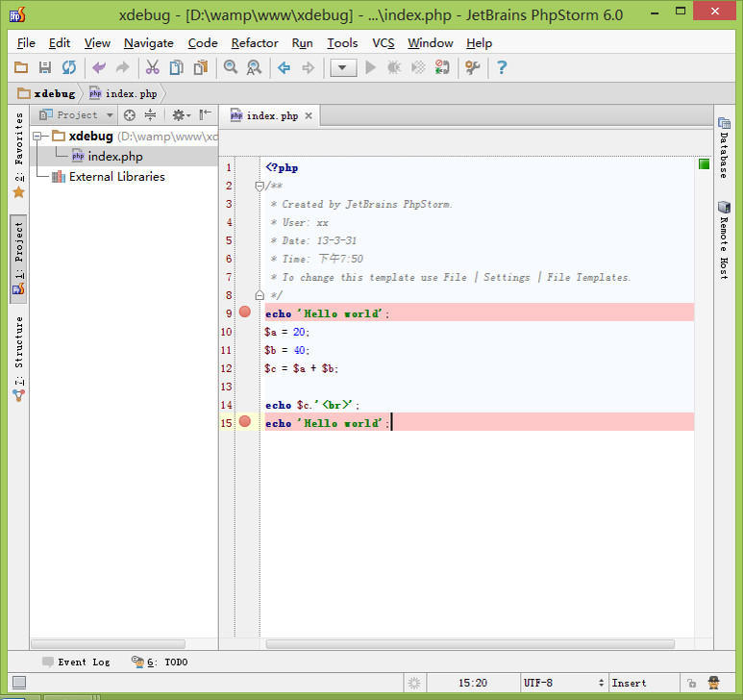Open the Refactor menu

[x=255, y=43]
